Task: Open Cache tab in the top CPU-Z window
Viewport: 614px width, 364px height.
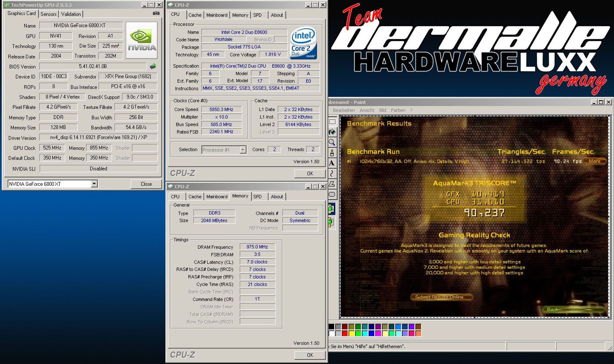Action: click(195, 15)
